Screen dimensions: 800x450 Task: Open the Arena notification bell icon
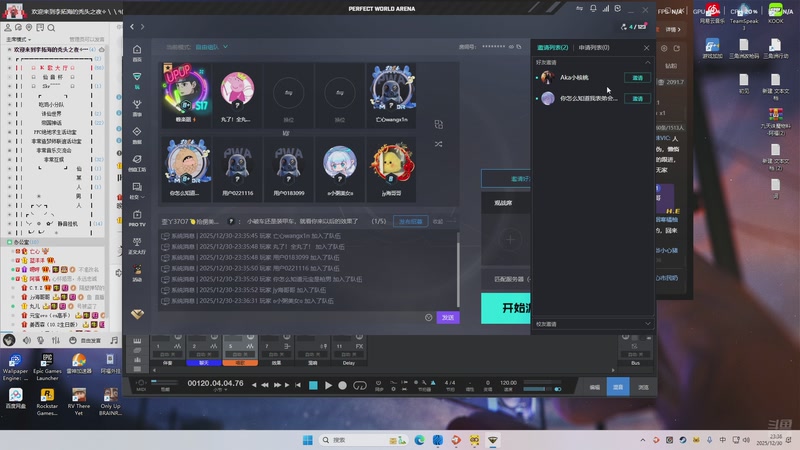593,9
